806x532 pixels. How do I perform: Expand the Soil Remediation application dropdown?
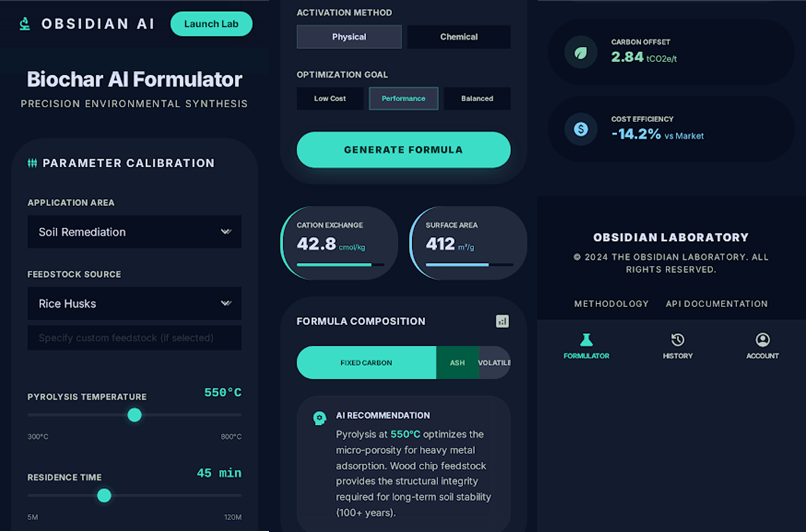[134, 232]
